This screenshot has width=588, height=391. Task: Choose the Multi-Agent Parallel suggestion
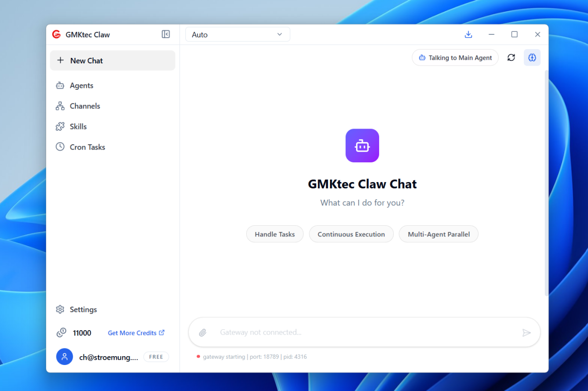438,234
